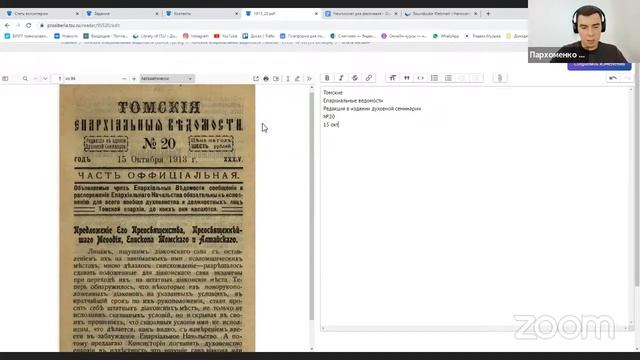Screen dimensions: 640x360
Task: Save the transcription with the purple button
Action: pos(599,65)
